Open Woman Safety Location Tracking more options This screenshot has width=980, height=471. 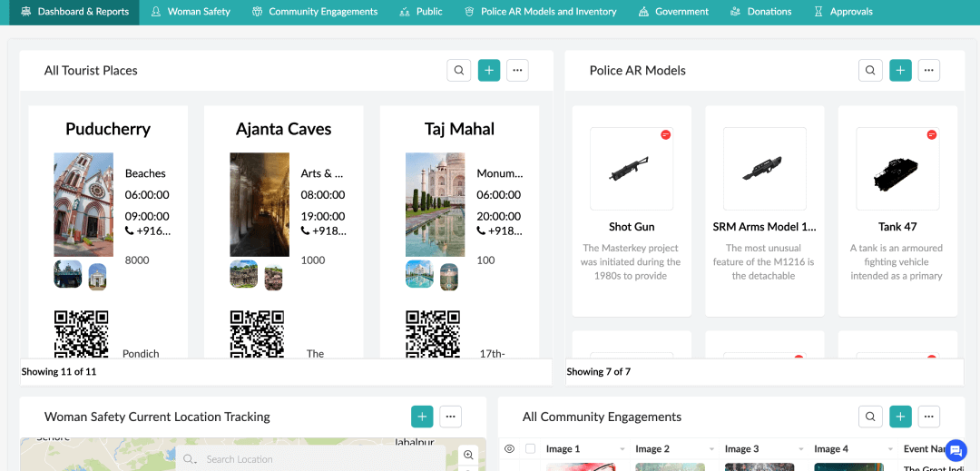click(x=451, y=416)
